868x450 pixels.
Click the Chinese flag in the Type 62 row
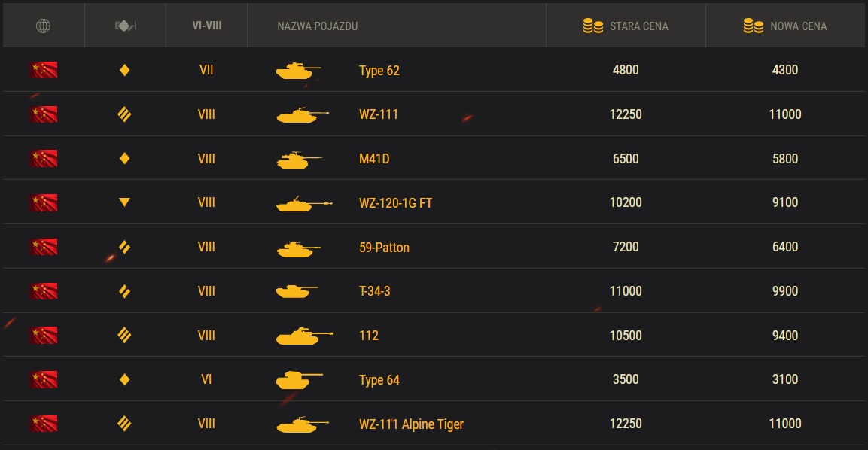tap(43, 70)
